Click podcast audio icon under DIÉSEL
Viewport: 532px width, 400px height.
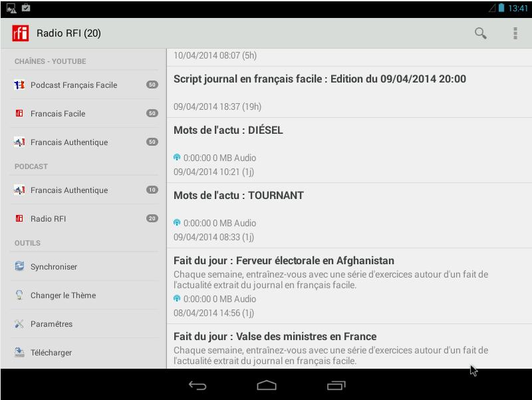(x=177, y=157)
